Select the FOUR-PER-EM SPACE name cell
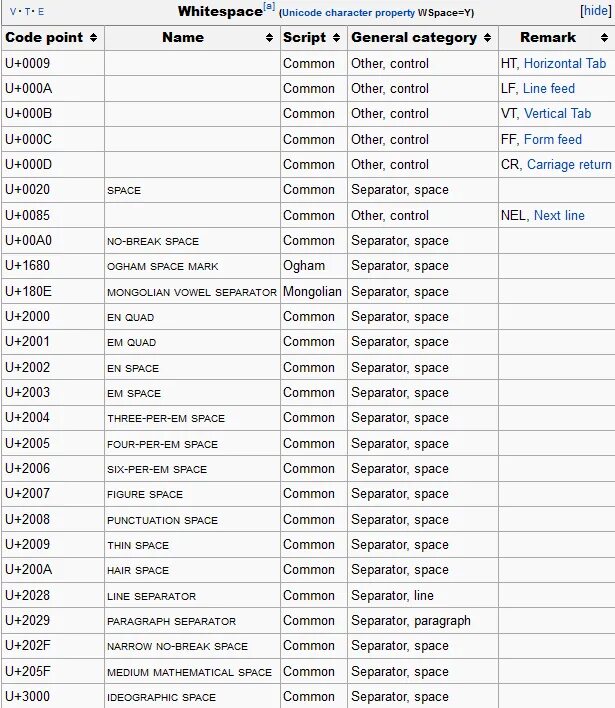The height and width of the screenshot is (708, 615). coord(192,444)
